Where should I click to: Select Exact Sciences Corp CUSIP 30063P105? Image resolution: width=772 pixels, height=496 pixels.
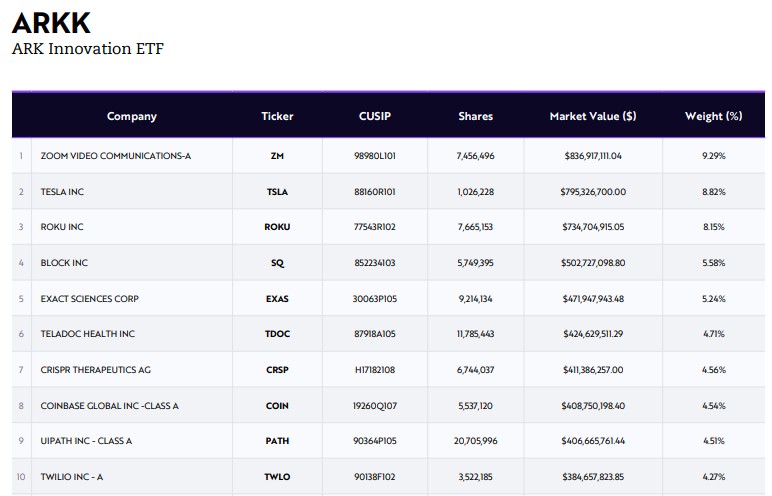(x=375, y=299)
